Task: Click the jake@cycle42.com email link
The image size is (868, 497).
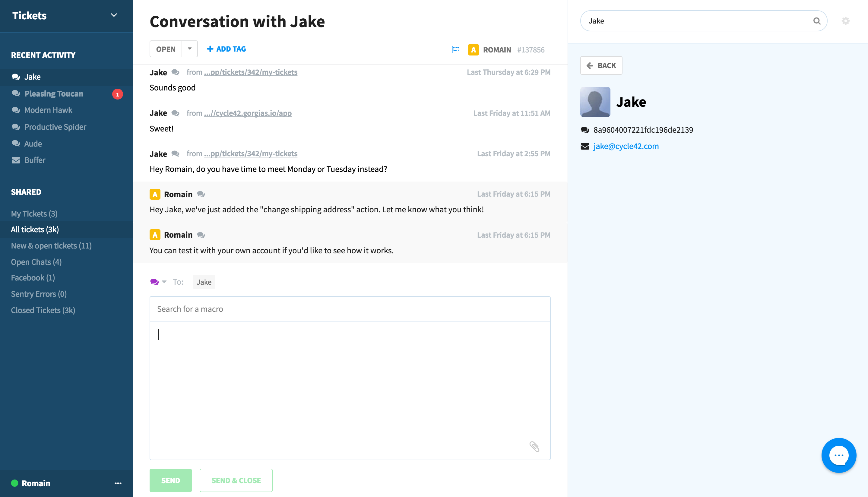Action: (x=626, y=146)
